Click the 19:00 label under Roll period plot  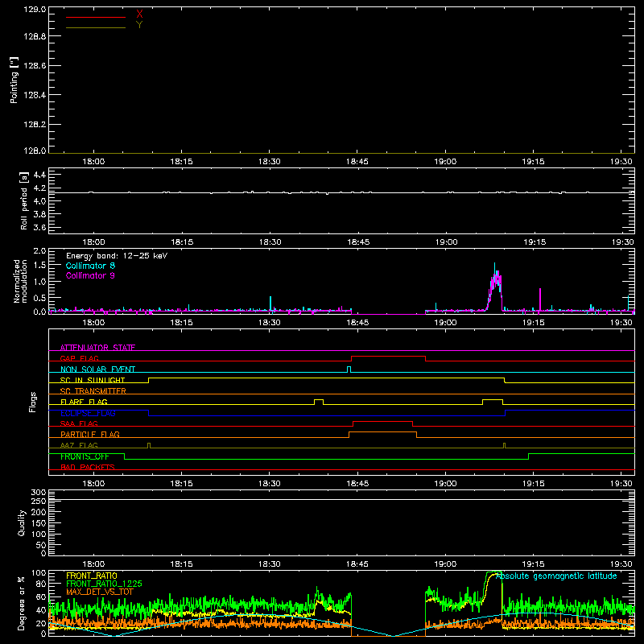pos(447,242)
